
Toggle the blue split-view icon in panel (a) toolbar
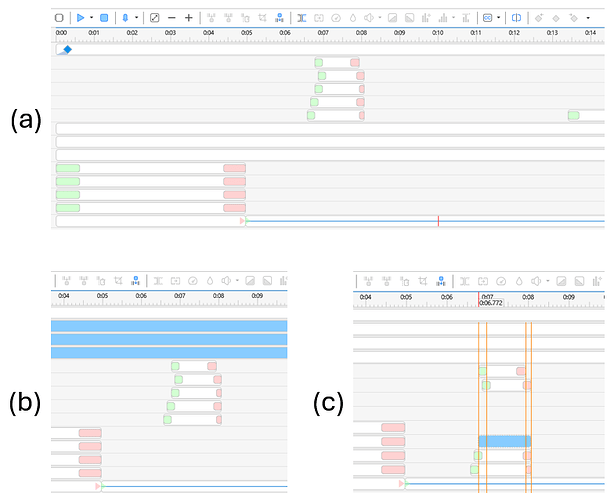(516, 18)
